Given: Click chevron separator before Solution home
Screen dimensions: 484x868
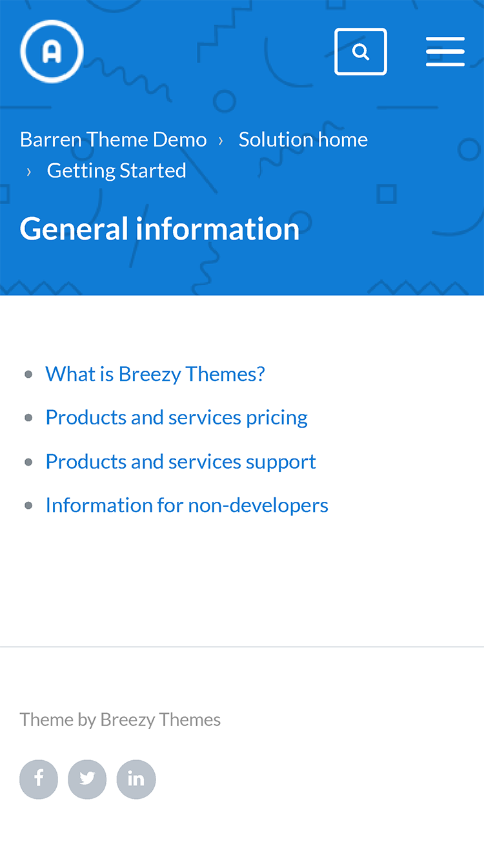Looking at the screenshot, I should pos(221,140).
